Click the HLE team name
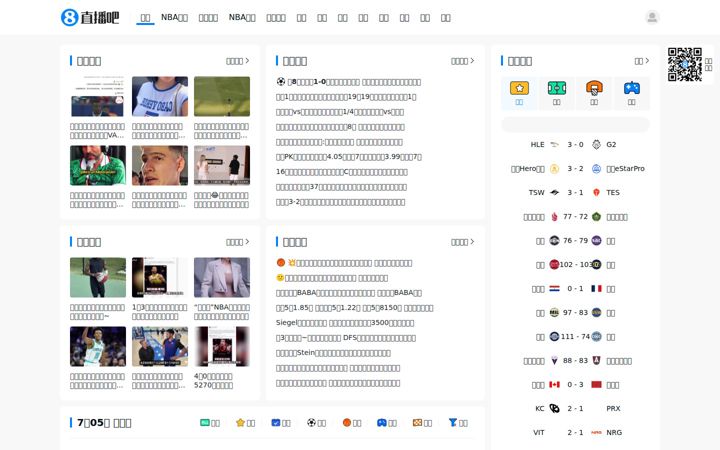The image size is (720, 450). tap(537, 145)
